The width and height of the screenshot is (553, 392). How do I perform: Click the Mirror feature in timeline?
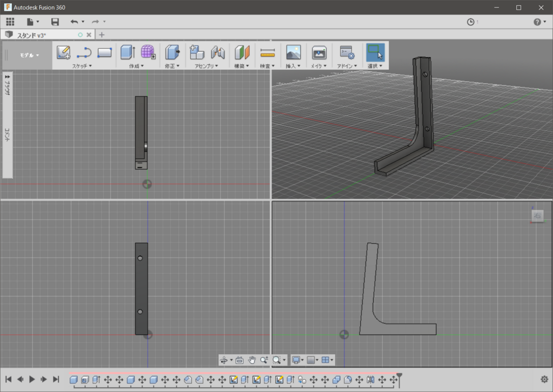point(370,380)
